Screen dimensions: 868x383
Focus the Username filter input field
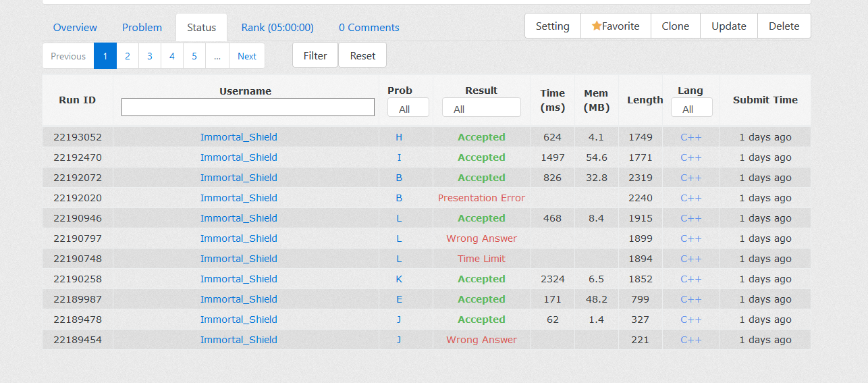[248, 107]
